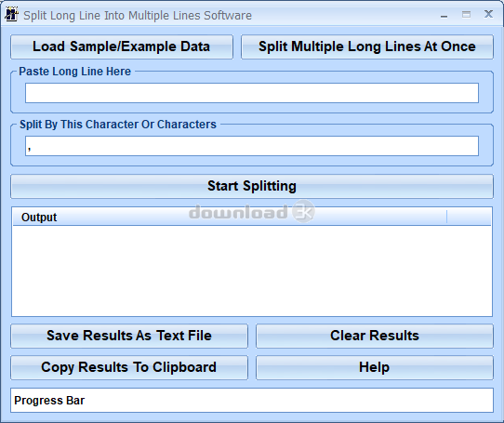
Task: Click the empty column header beside Output
Action: click(x=469, y=217)
